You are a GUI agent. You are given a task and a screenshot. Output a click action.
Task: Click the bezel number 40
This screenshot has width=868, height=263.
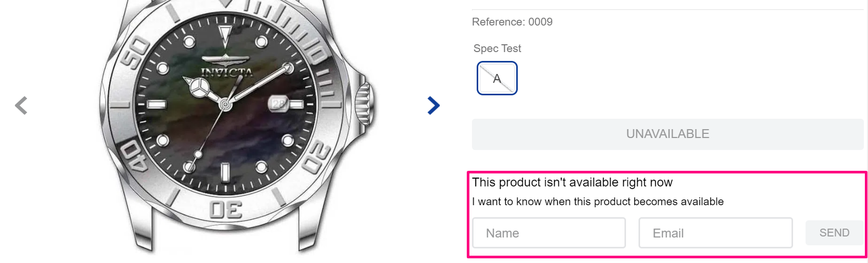[x=134, y=155]
